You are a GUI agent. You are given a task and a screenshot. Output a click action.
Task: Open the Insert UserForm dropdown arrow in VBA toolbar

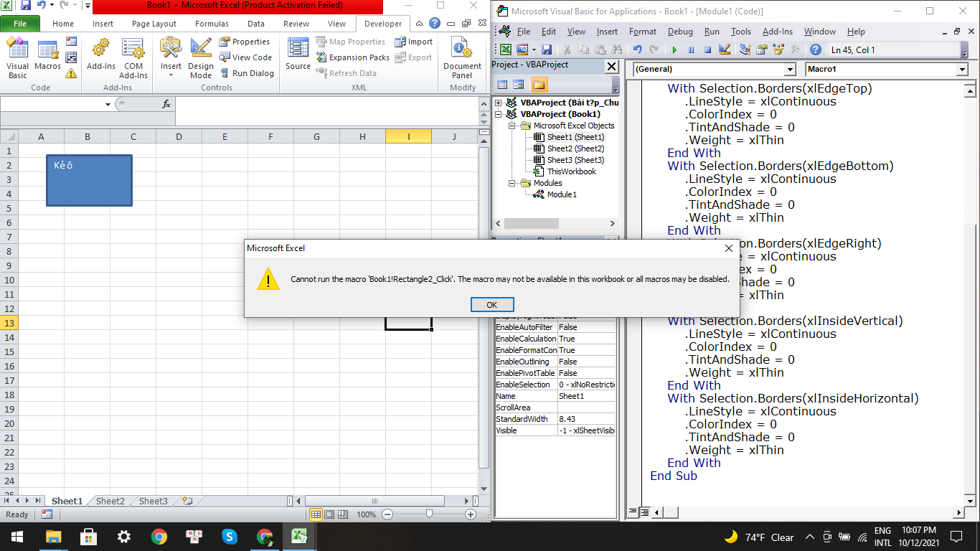point(532,50)
